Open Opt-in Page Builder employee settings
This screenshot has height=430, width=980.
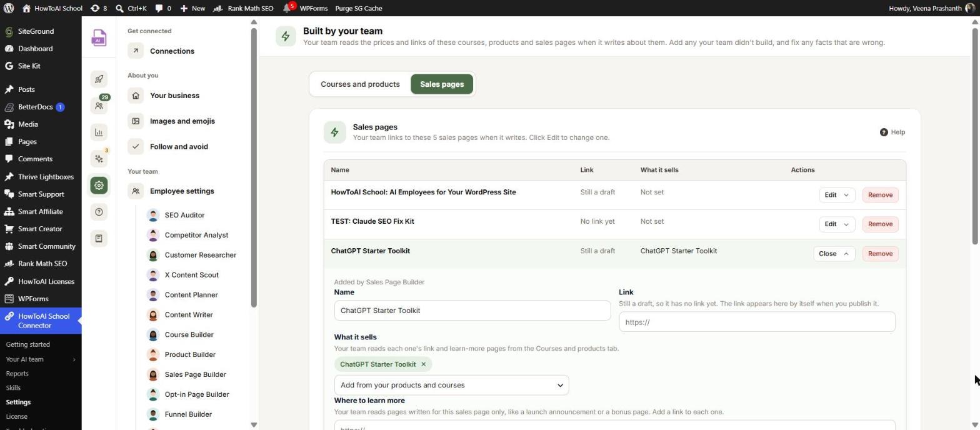(197, 395)
